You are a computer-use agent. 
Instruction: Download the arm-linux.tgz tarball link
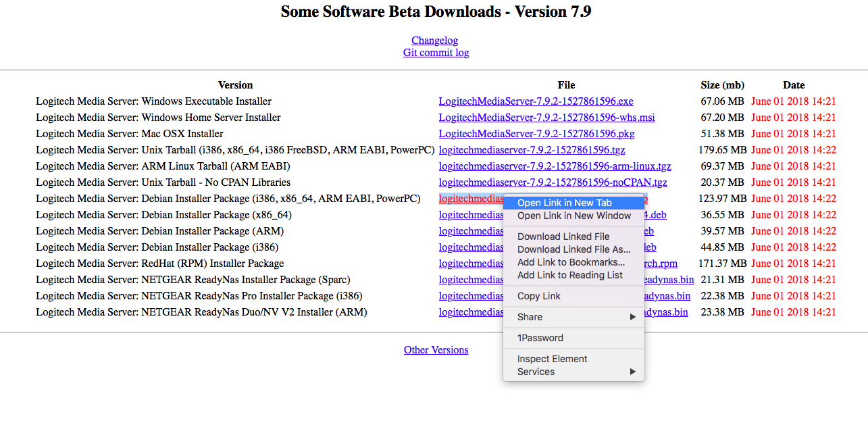pyautogui.click(x=555, y=166)
